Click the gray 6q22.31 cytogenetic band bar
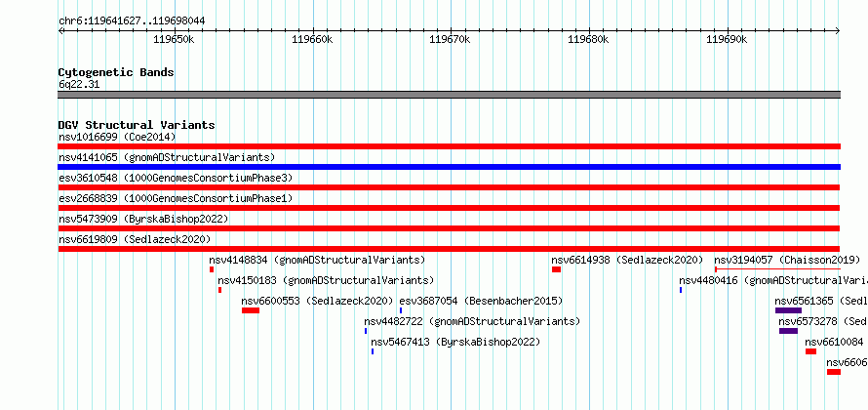 449,95
